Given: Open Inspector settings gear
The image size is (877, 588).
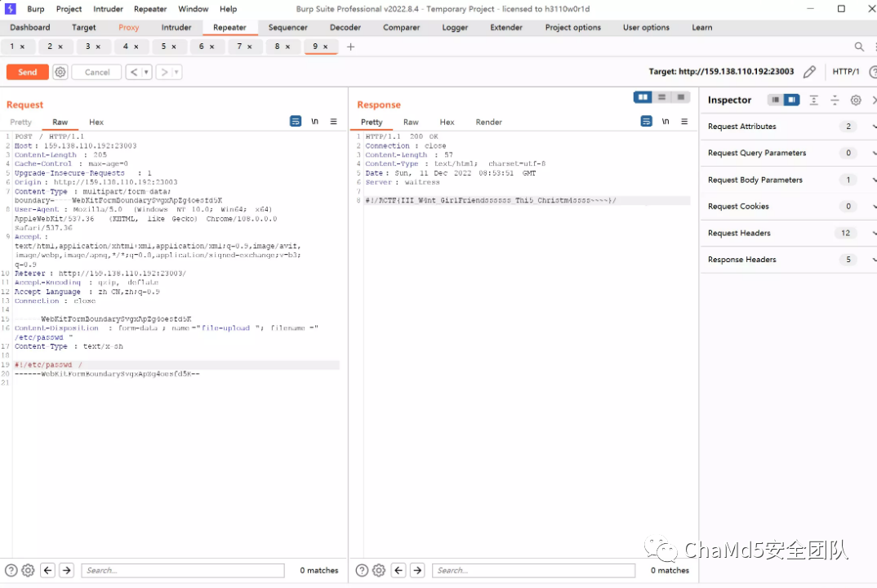Looking at the screenshot, I should [856, 100].
